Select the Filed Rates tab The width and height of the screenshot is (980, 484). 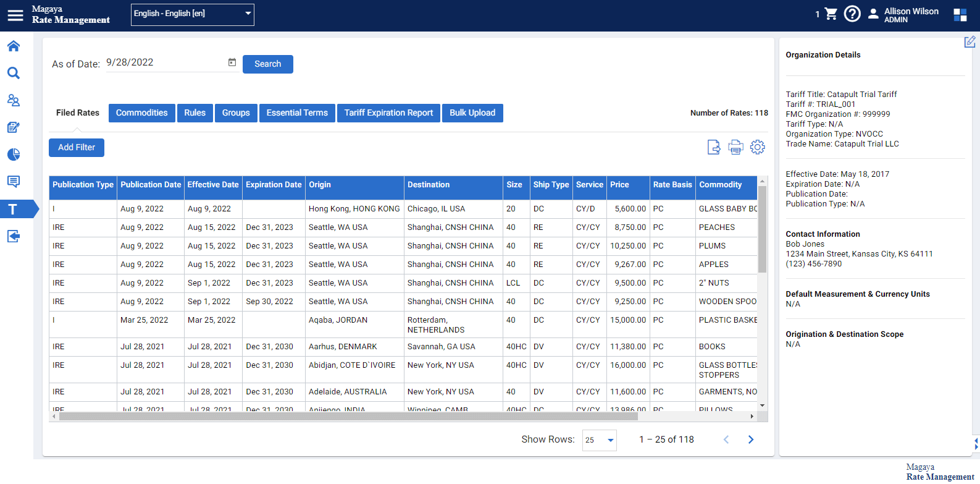(x=78, y=113)
